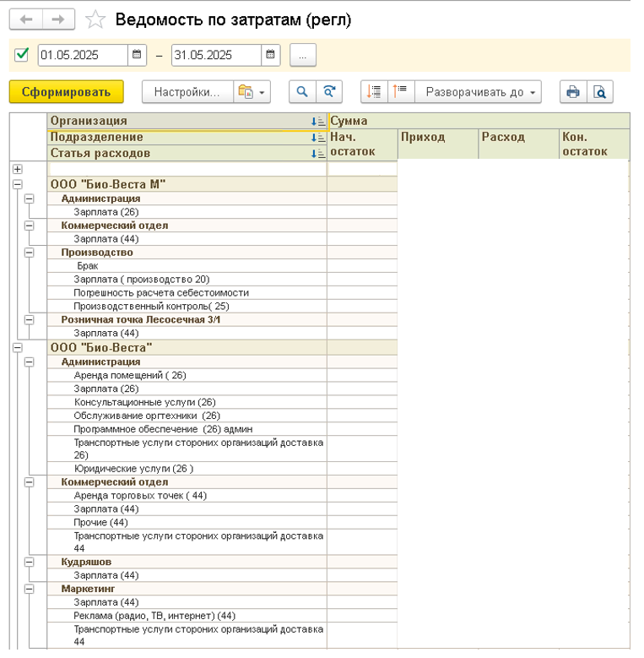Click the back navigation arrow
644x658 pixels.
(x=25, y=19)
